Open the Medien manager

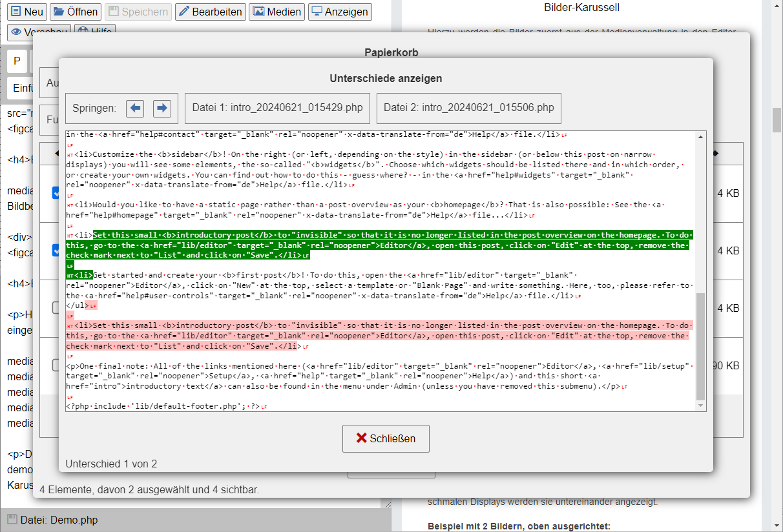(x=276, y=12)
